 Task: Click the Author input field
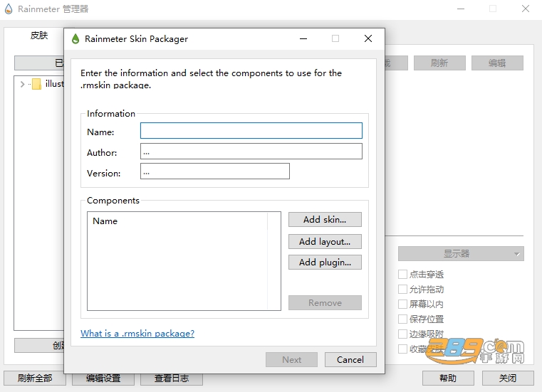(x=251, y=152)
